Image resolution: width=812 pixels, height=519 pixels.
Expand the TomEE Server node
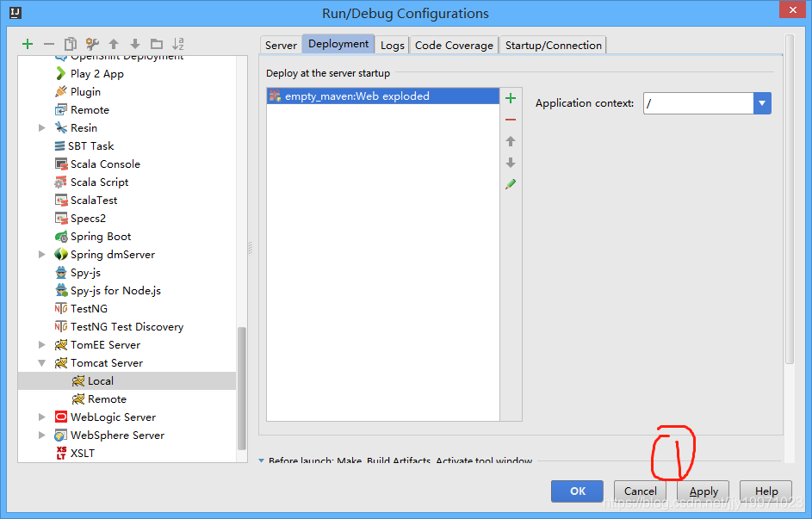point(42,344)
